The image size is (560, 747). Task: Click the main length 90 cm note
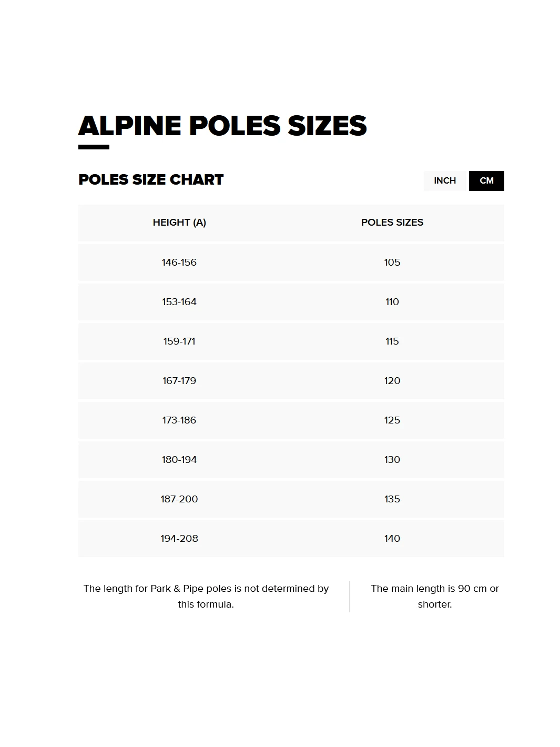pyautogui.click(x=435, y=596)
